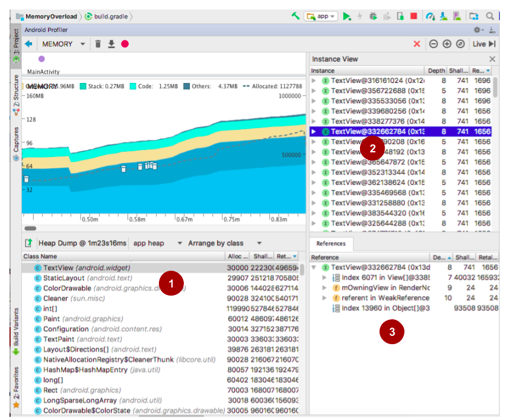
Task: Select the HashMap$HashMapEntry class row
Action: [161, 370]
